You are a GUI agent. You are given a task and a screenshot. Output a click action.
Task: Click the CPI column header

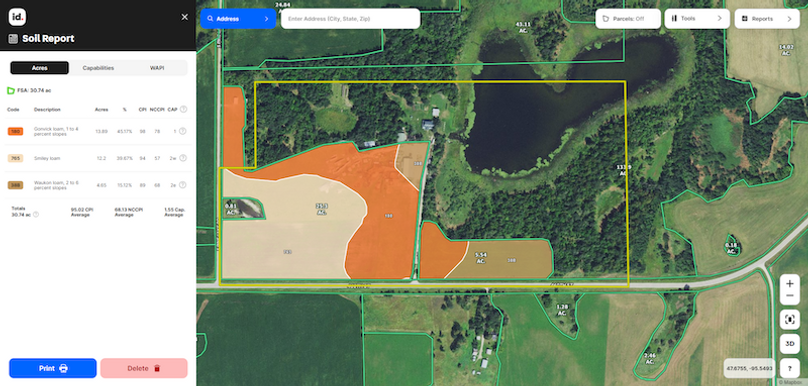coord(142,109)
